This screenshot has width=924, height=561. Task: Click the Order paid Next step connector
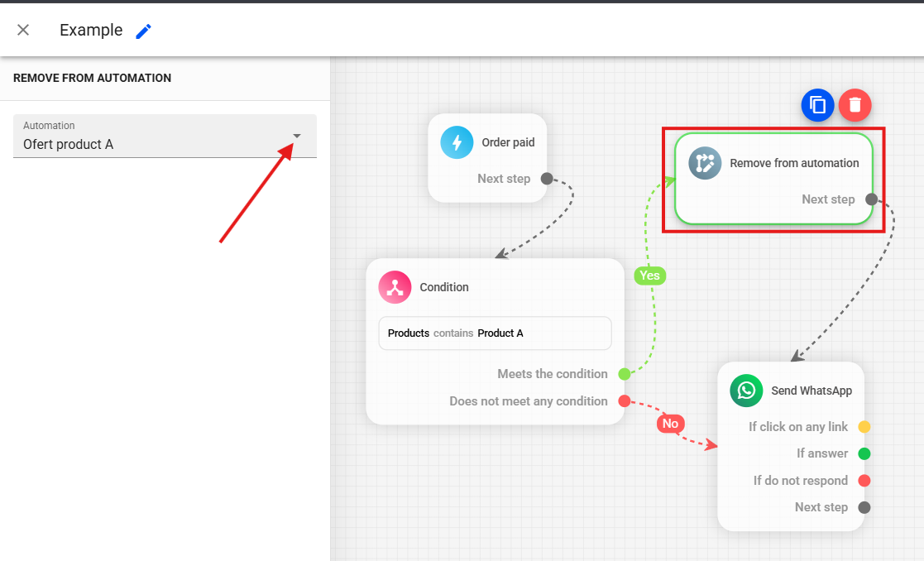[547, 179]
